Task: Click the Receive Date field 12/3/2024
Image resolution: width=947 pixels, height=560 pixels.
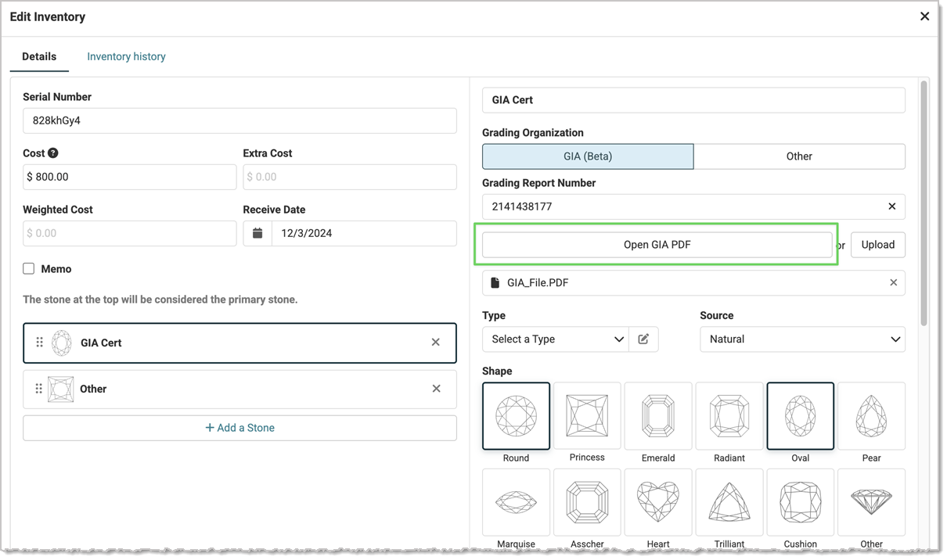Action: 364,233
